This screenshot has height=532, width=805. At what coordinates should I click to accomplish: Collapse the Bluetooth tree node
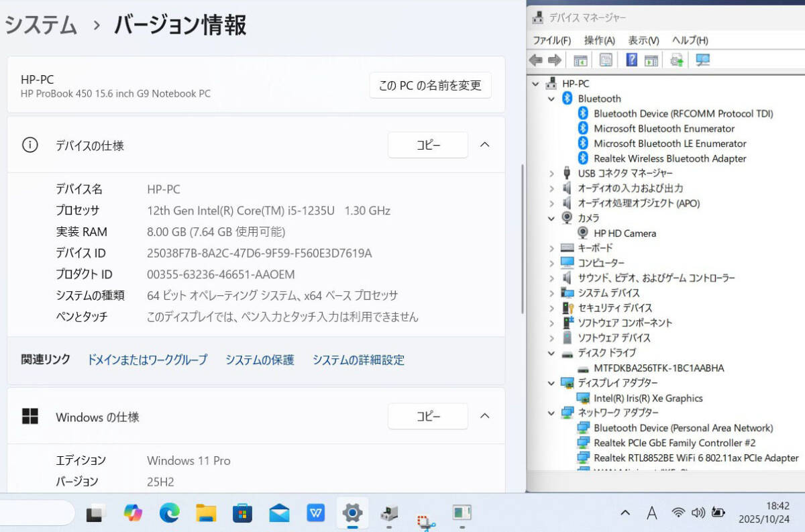point(551,99)
